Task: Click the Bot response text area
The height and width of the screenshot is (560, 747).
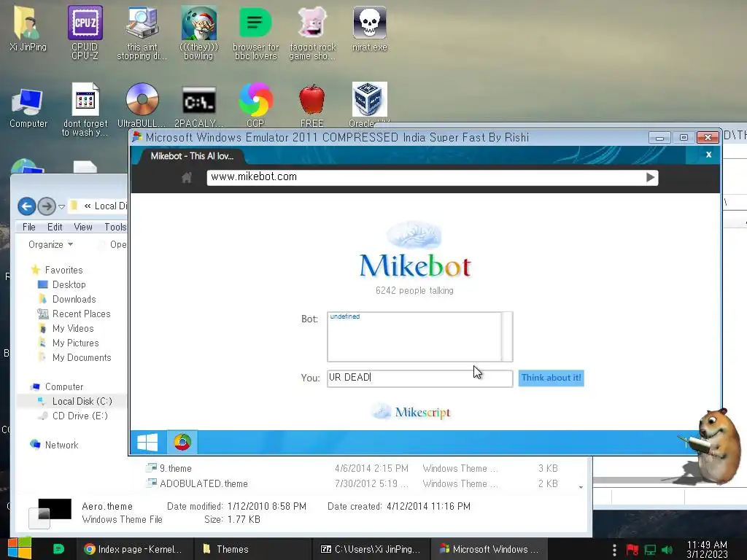Action: (x=414, y=337)
